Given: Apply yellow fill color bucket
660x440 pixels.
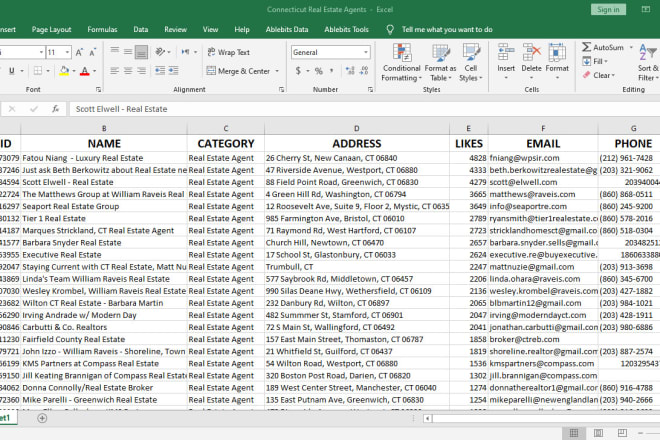Looking at the screenshot, I should tap(64, 71).
